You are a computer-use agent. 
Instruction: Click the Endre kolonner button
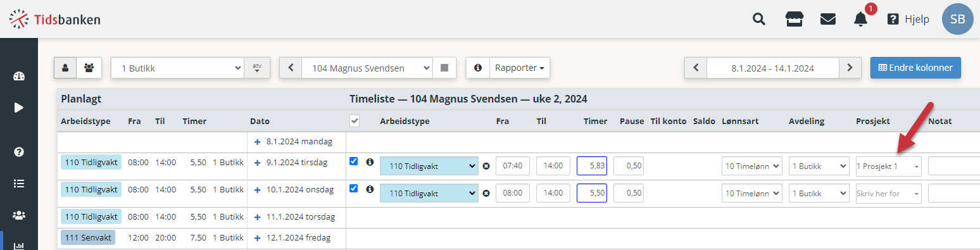[x=915, y=68]
